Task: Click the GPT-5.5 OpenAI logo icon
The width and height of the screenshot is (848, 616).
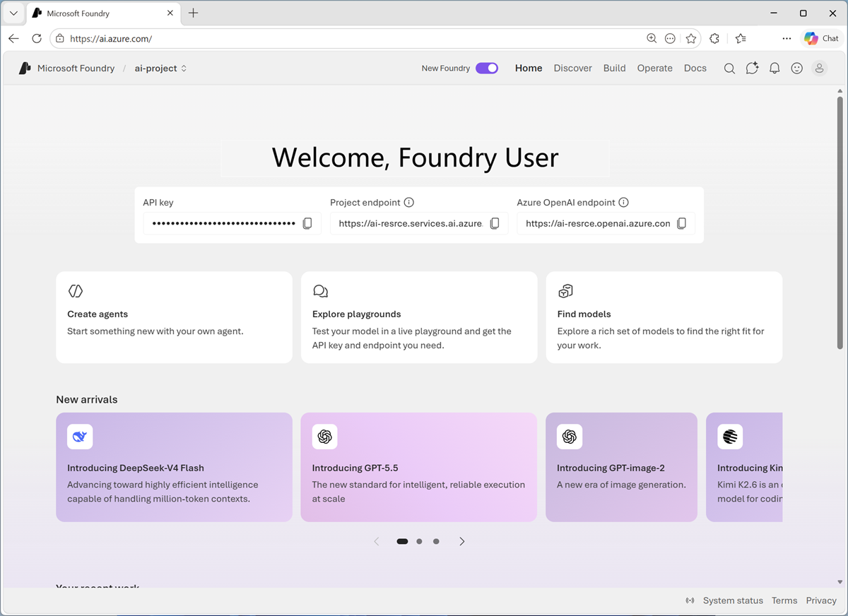Action: [325, 437]
